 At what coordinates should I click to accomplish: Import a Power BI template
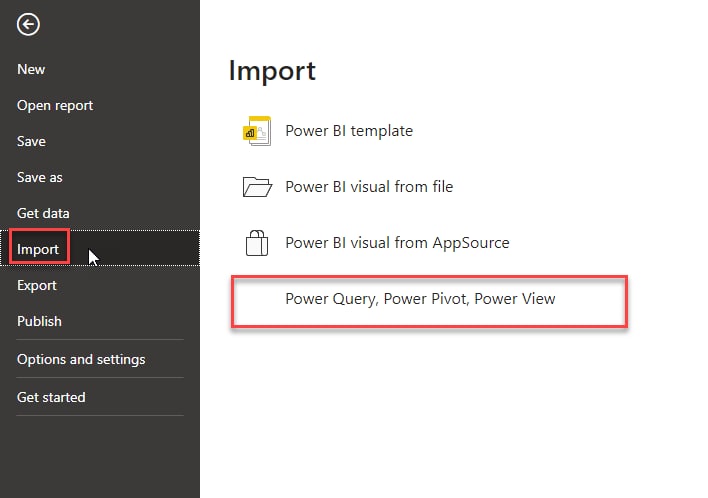(x=349, y=131)
